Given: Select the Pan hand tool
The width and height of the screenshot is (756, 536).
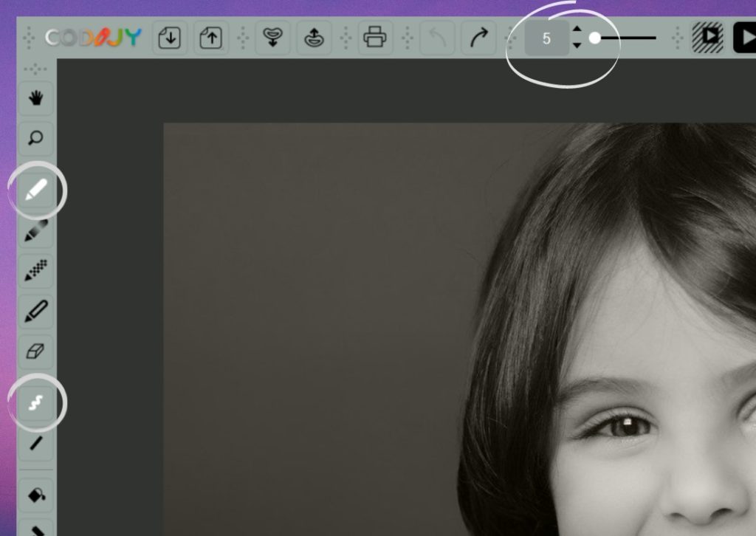Looking at the screenshot, I should coord(35,98).
